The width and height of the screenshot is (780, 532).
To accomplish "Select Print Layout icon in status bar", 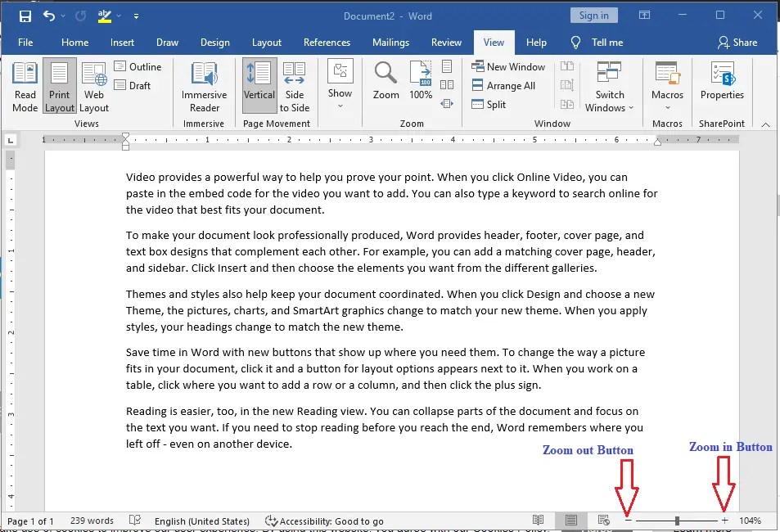I will point(571,520).
